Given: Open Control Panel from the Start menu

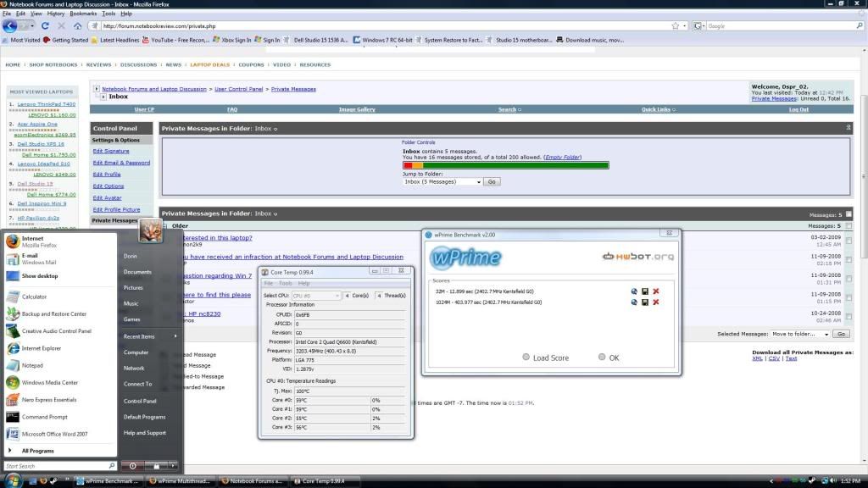Looking at the screenshot, I should [x=140, y=401].
